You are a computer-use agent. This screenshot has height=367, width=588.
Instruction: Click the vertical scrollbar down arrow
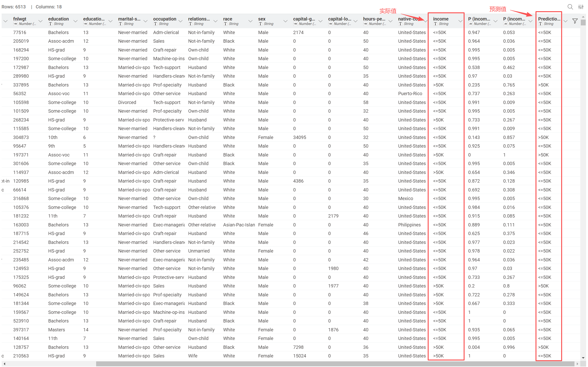click(583, 358)
